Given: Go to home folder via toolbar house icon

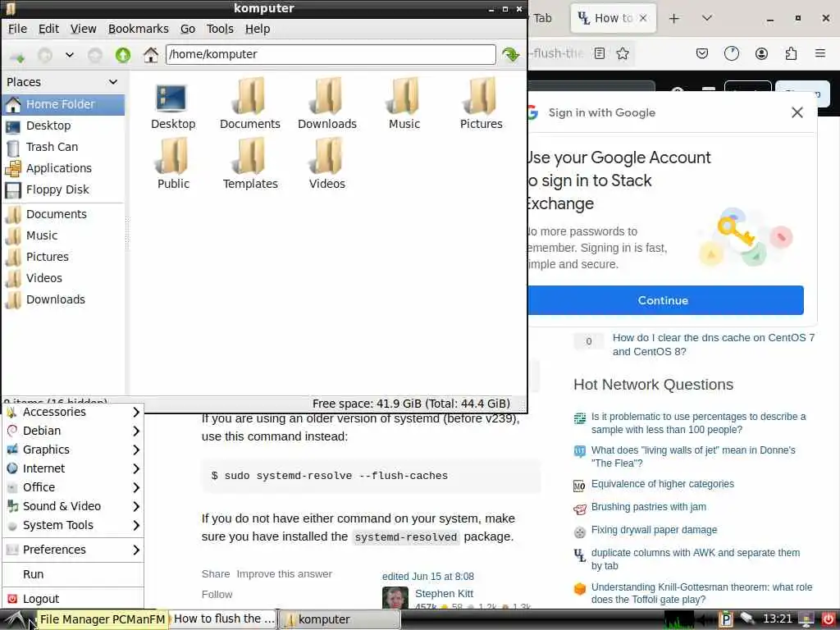Looking at the screenshot, I should [151, 55].
